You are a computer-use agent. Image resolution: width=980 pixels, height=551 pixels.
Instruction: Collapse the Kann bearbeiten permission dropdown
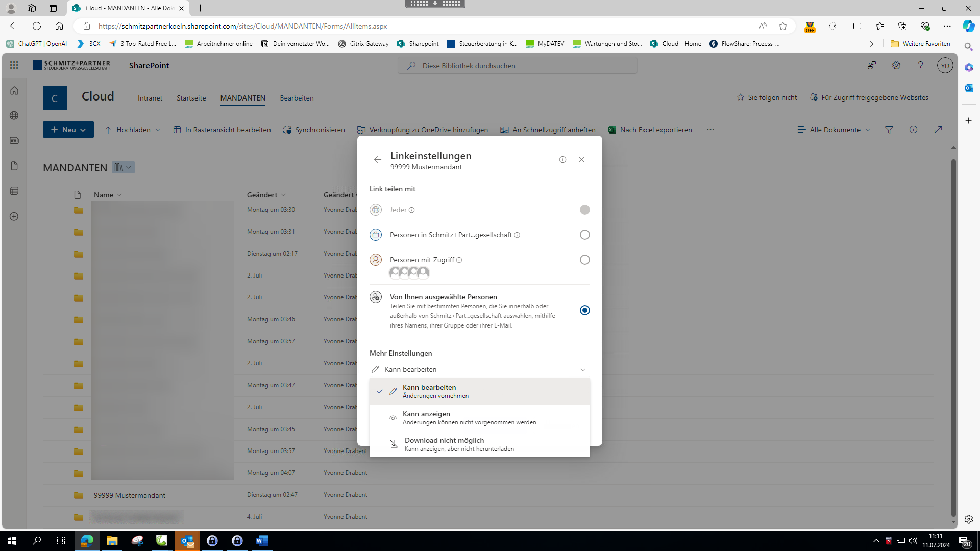[582, 370]
